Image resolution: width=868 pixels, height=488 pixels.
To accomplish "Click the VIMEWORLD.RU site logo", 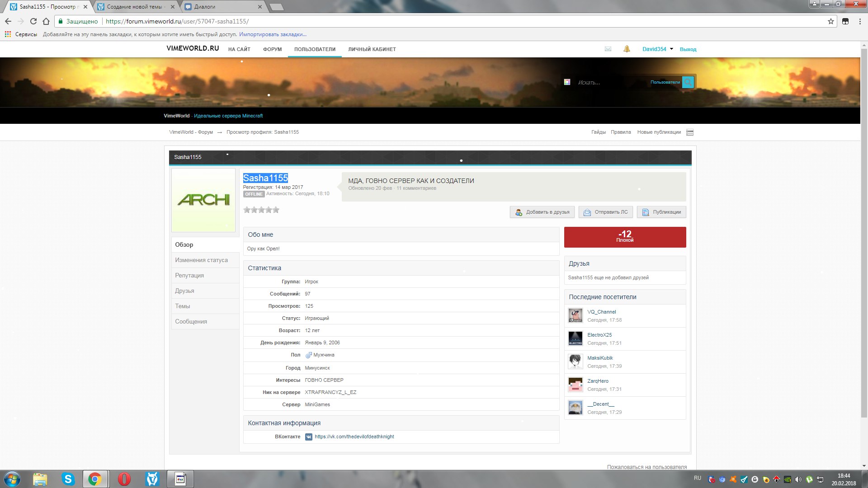I will 193,48.
